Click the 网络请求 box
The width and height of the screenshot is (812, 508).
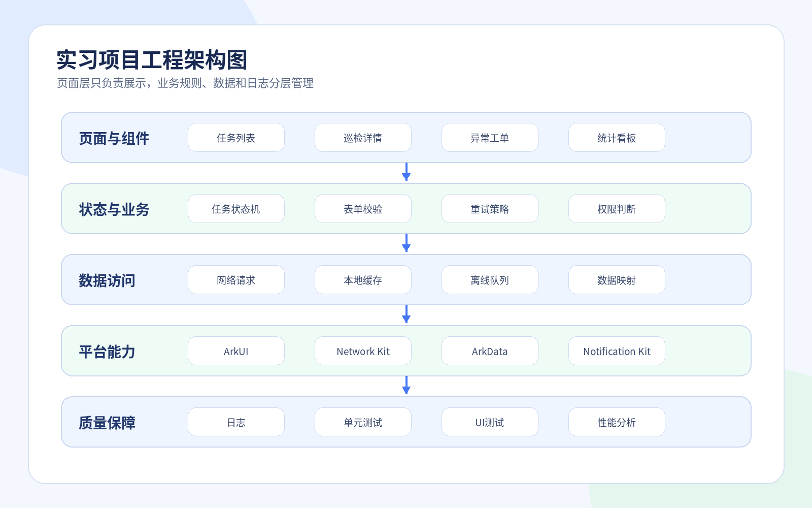click(236, 280)
